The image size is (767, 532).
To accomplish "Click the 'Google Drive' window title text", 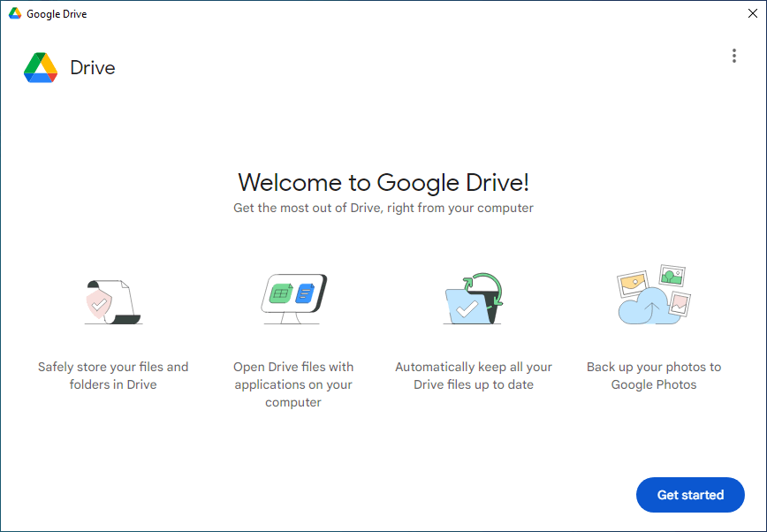I will (57, 14).
